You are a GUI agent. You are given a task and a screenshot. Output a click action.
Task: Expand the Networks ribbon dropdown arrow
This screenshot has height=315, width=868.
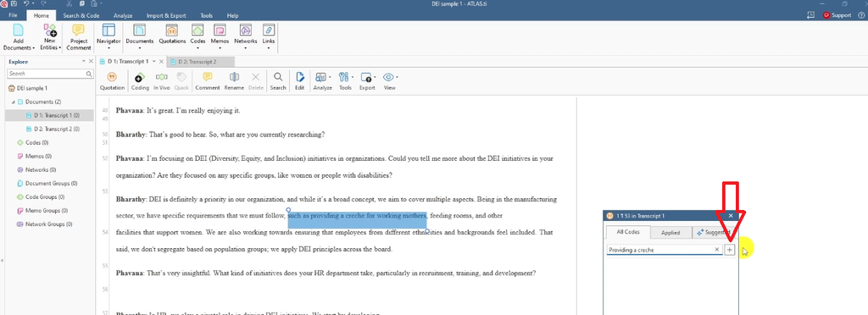click(246, 48)
